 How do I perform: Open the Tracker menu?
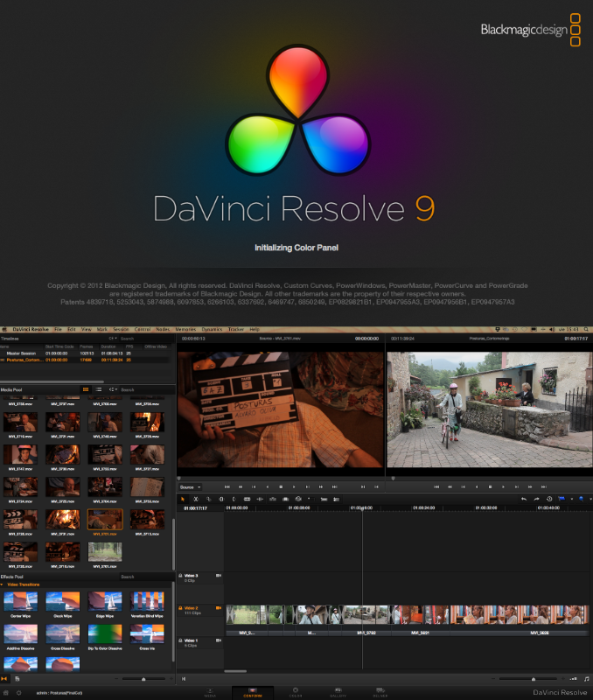236,330
